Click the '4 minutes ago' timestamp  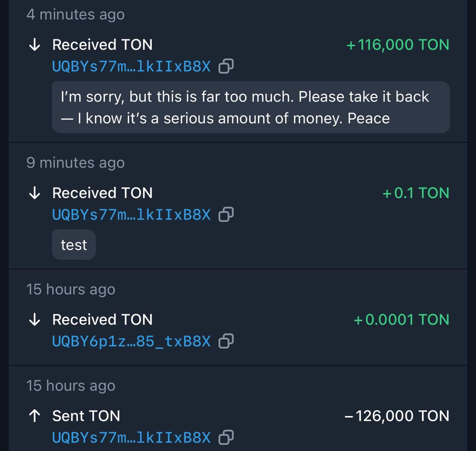[x=75, y=15]
